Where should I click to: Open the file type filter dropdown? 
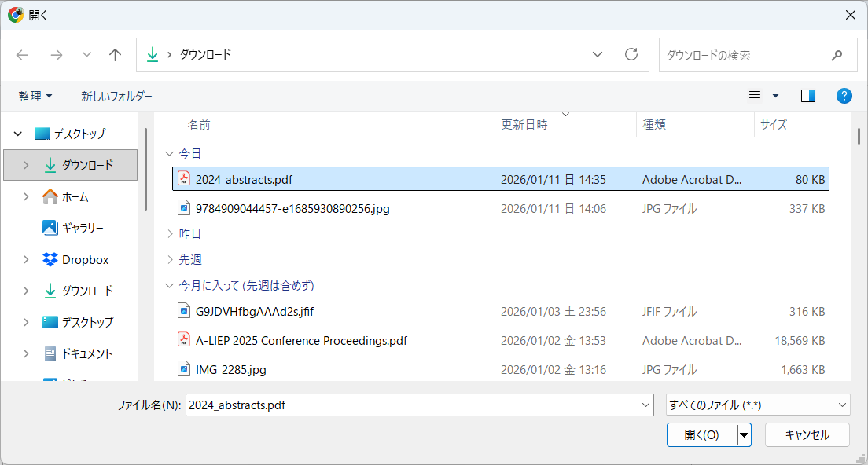tap(757, 405)
